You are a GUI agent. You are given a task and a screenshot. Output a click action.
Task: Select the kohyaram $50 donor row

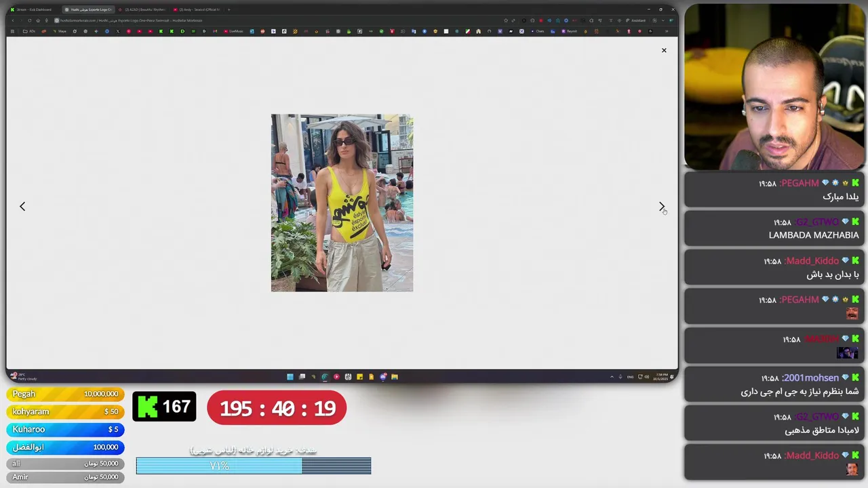65,411
